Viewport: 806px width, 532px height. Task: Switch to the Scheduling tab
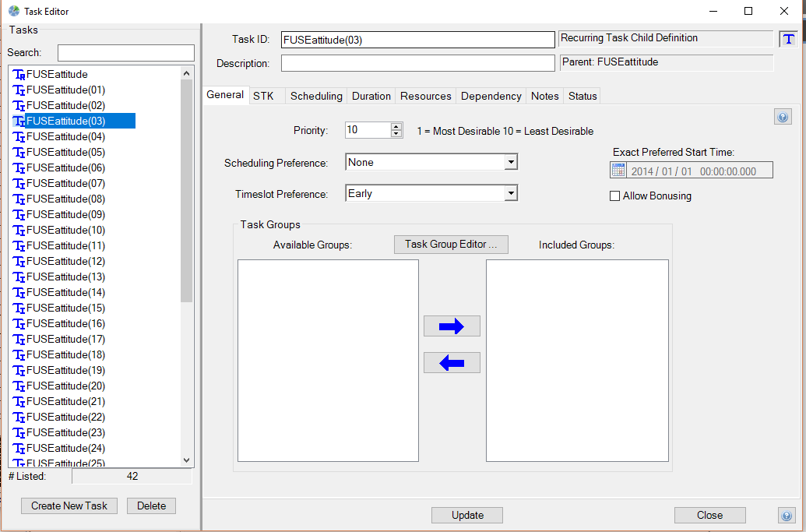pos(316,96)
